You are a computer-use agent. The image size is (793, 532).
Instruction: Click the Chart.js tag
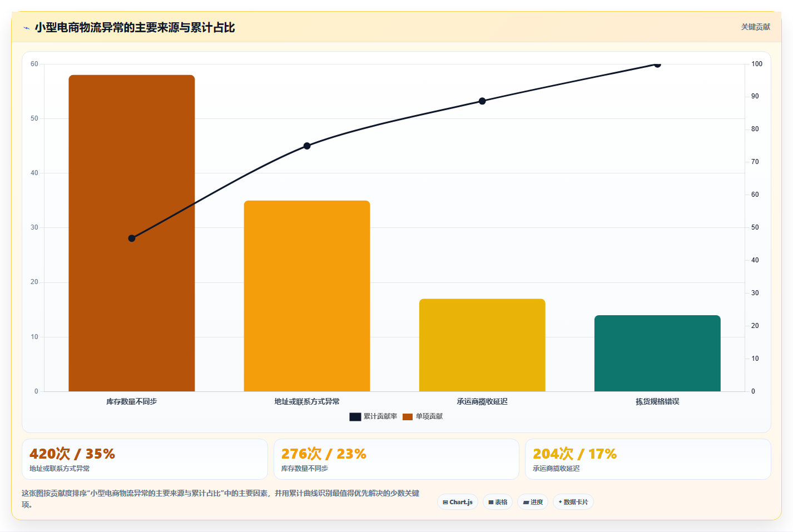click(x=458, y=502)
